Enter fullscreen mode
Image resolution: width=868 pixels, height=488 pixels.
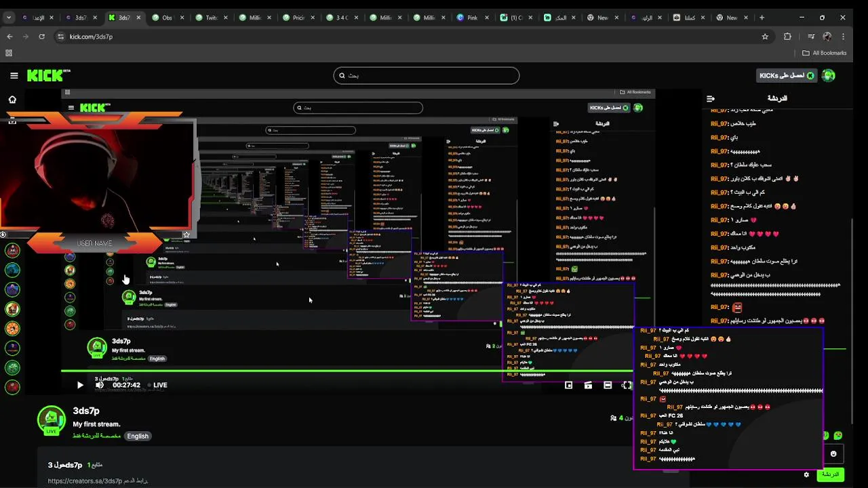(x=627, y=385)
